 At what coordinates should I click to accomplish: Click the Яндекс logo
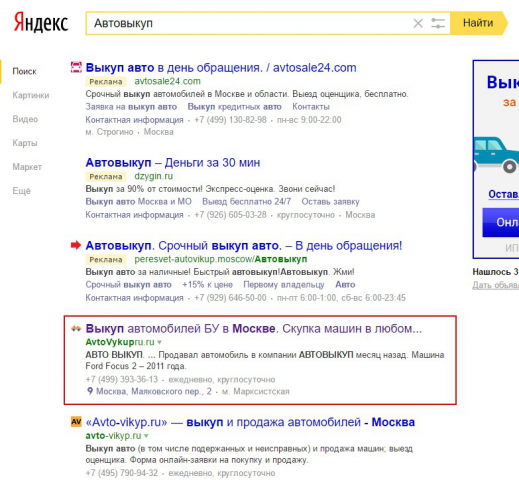pos(41,23)
